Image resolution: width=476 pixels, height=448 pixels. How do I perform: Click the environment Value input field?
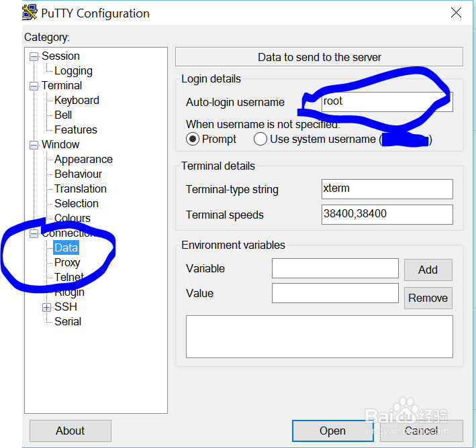[335, 293]
